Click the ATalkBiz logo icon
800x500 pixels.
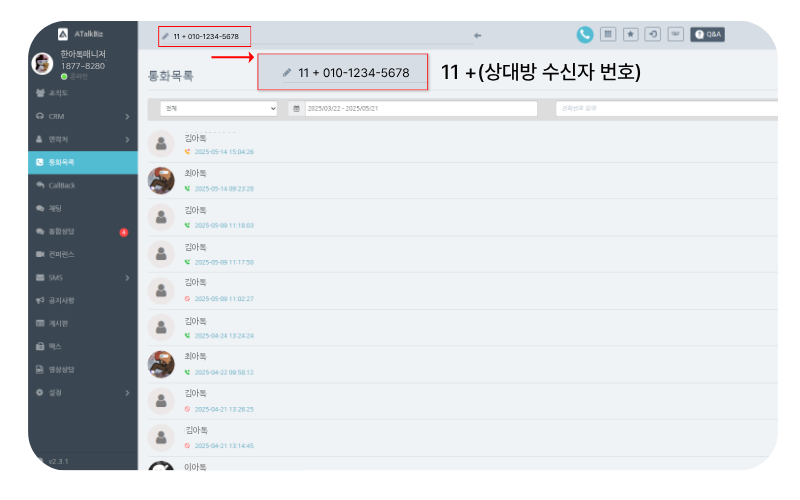(63, 34)
